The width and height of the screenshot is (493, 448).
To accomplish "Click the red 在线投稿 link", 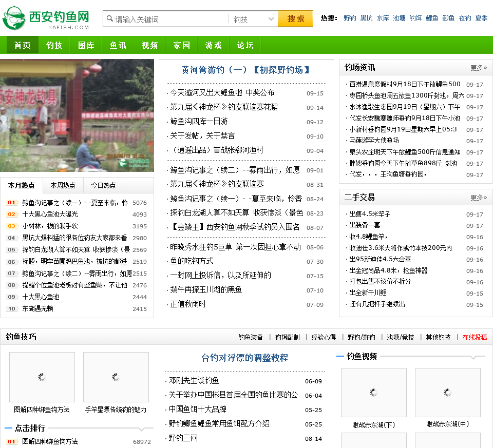I will point(475,338).
